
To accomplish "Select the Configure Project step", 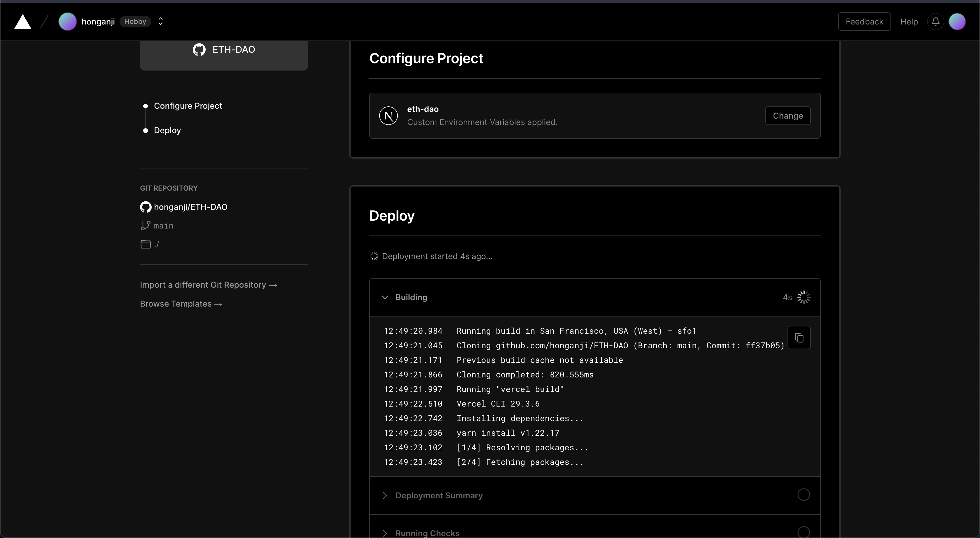I will tap(188, 106).
